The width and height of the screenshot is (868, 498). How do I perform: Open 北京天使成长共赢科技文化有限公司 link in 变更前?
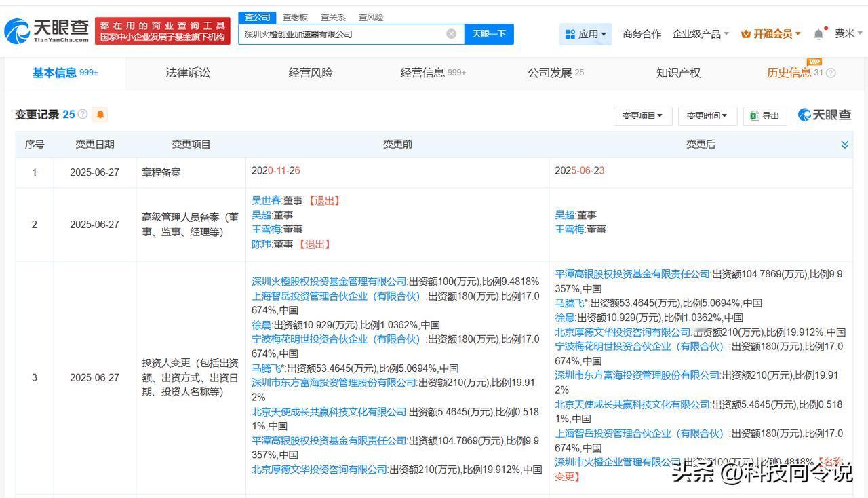329,412
